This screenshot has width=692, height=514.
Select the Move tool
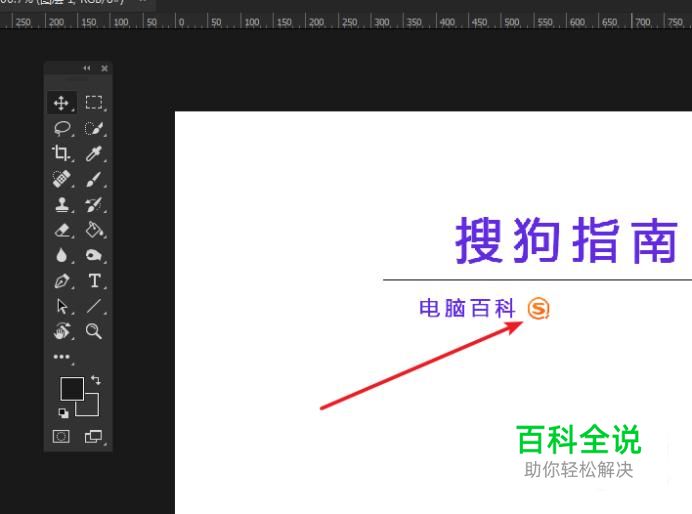61,103
